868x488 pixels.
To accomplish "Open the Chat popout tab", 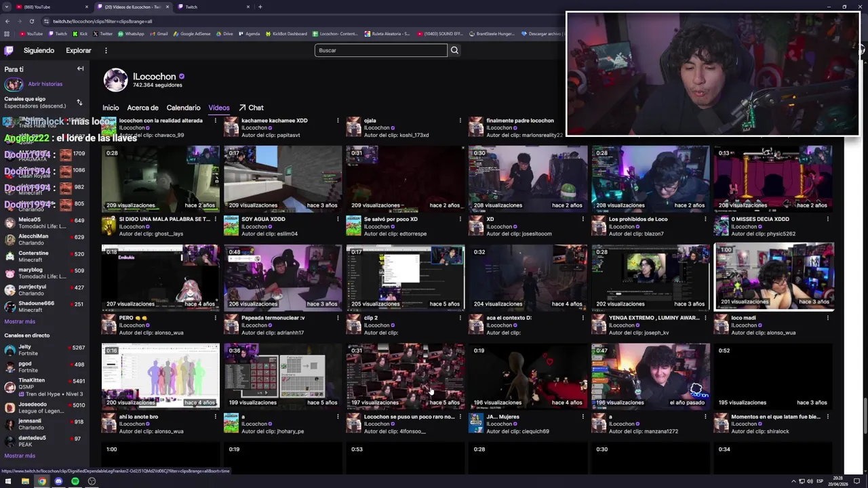I will pyautogui.click(x=251, y=108).
